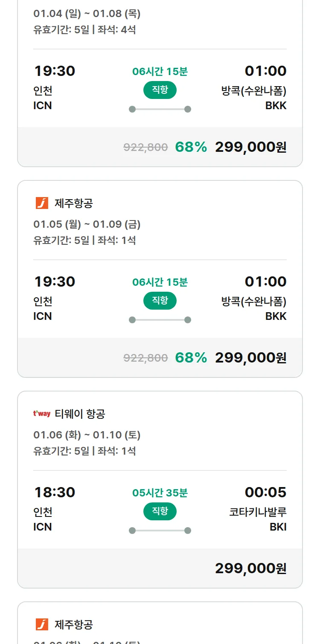Click the 01.04 (일) ~ 01.08 (목) date range

pos(87,14)
